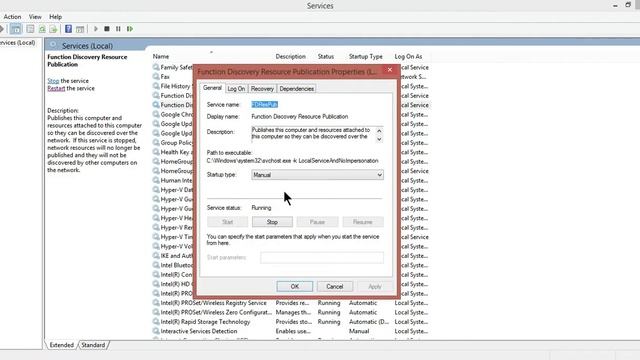640x360 pixels.
Task: Select Services (Local) in the console tree
Action: 18,43
